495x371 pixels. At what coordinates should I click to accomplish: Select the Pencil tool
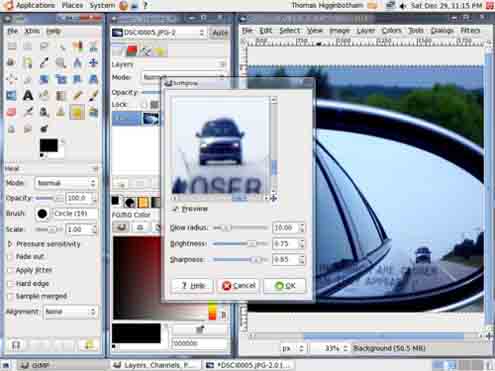coord(77,96)
